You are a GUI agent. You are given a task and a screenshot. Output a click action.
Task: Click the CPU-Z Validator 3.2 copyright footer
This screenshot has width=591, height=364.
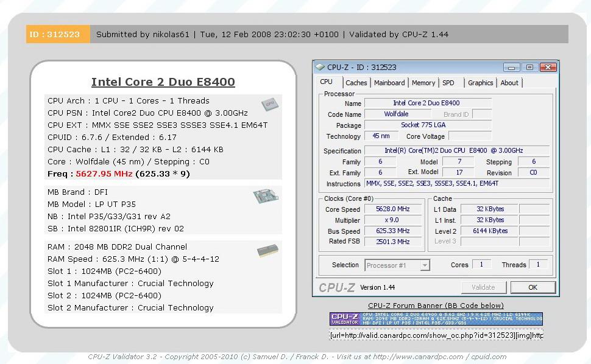pyautogui.click(x=297, y=357)
